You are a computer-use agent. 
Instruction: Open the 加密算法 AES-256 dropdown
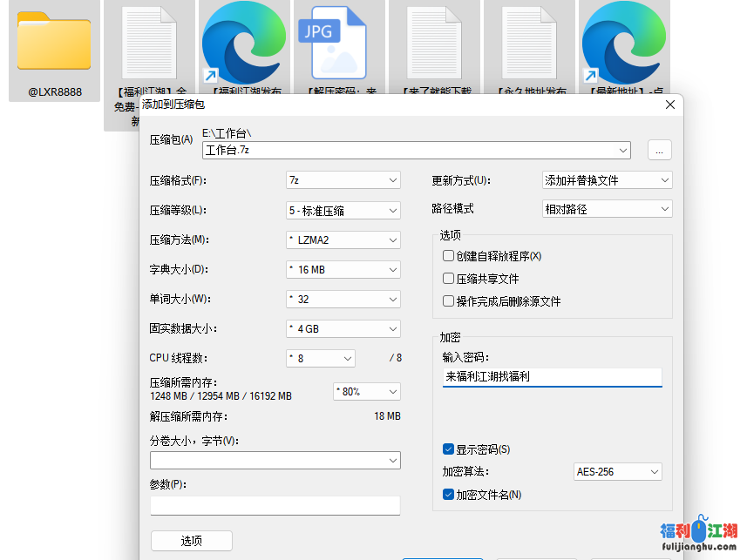[x=617, y=472]
